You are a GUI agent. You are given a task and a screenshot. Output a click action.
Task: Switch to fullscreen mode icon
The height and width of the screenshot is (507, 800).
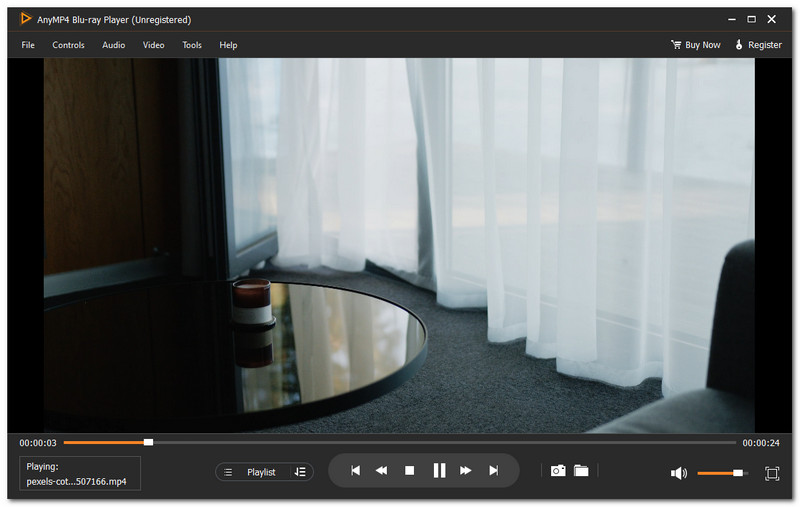click(772, 473)
